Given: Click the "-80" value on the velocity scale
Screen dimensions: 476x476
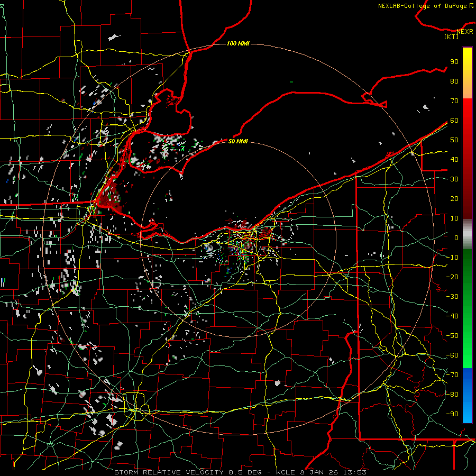Looking at the screenshot, I should click(452, 395).
